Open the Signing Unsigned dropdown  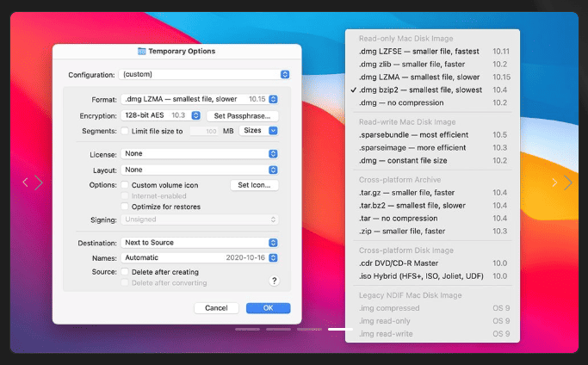point(200,220)
